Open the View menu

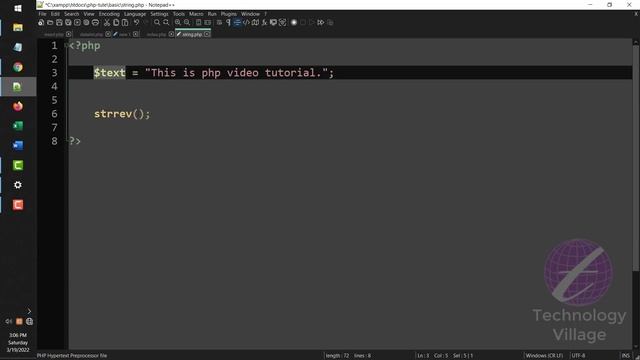tap(89, 14)
